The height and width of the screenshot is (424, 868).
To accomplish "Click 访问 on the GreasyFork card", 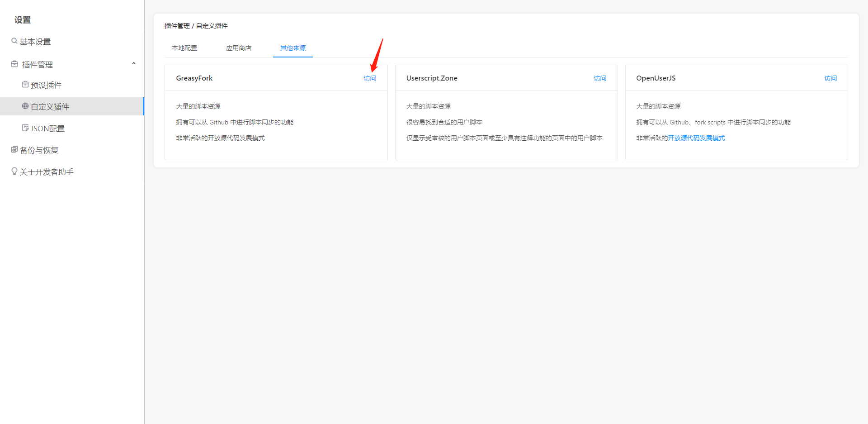I will [x=370, y=78].
